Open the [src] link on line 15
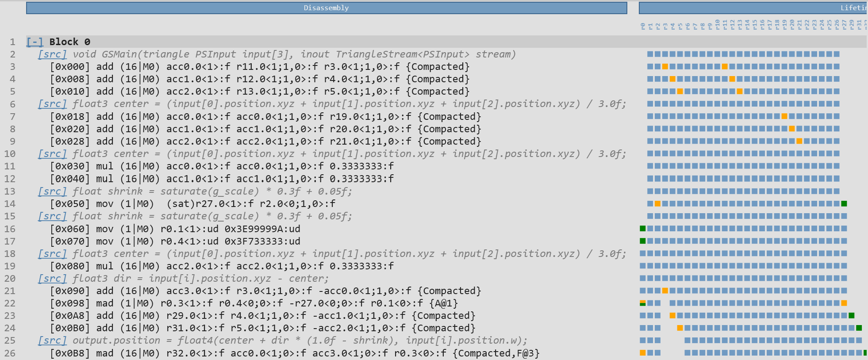This screenshot has width=868, height=360. [x=52, y=216]
